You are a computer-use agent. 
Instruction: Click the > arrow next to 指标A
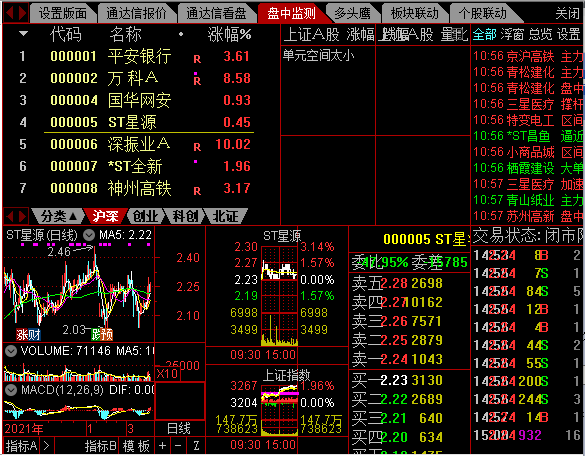point(46,446)
